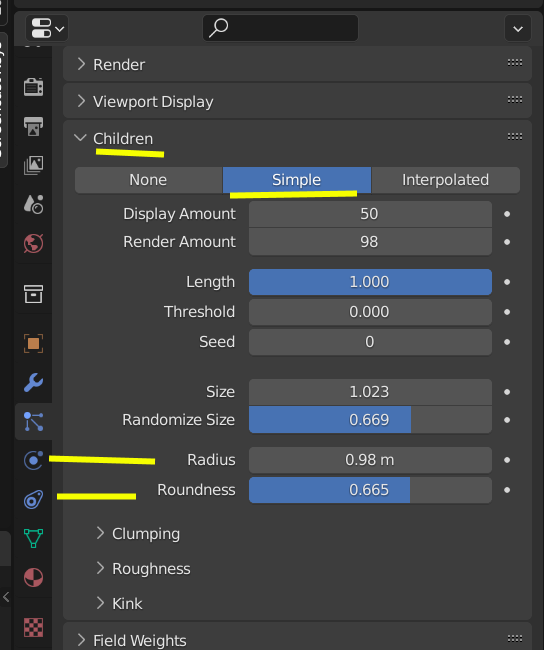Open the Texture properties checker tab
The image size is (544, 650).
pos(33,628)
